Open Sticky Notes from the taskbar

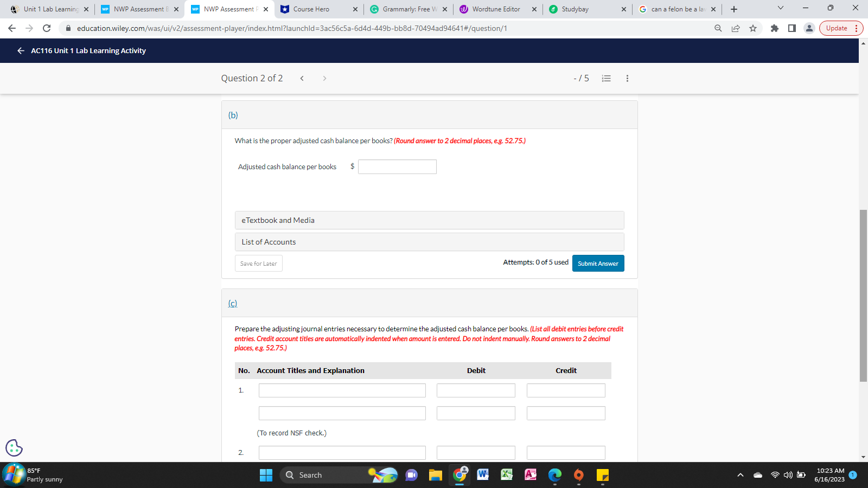tap(603, 475)
